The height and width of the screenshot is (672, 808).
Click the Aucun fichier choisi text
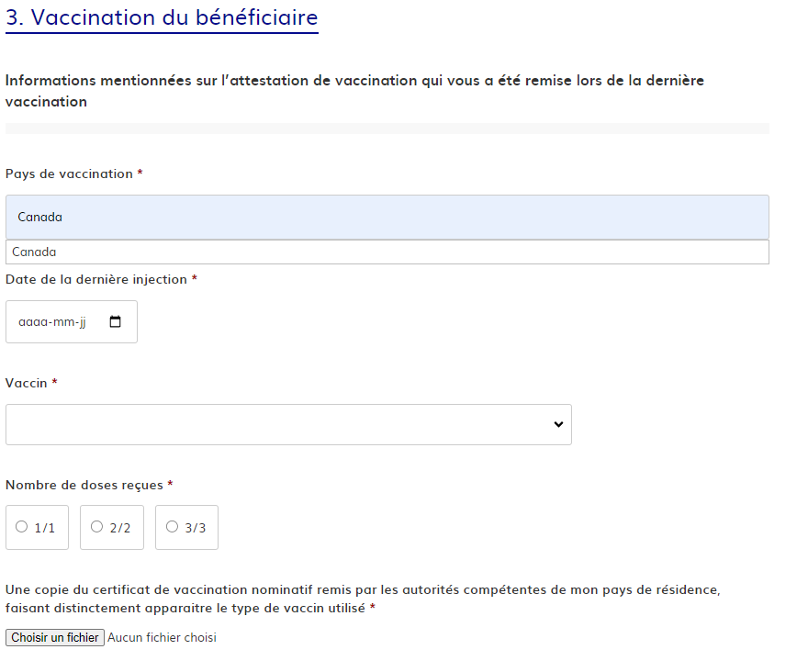161,637
